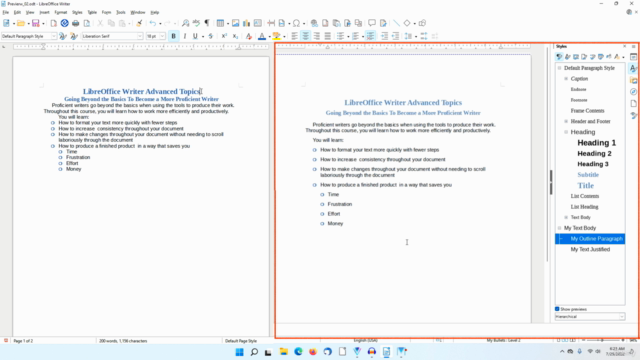The width and height of the screenshot is (640, 360).
Task: Click Align Left icon
Action: pos(295,36)
